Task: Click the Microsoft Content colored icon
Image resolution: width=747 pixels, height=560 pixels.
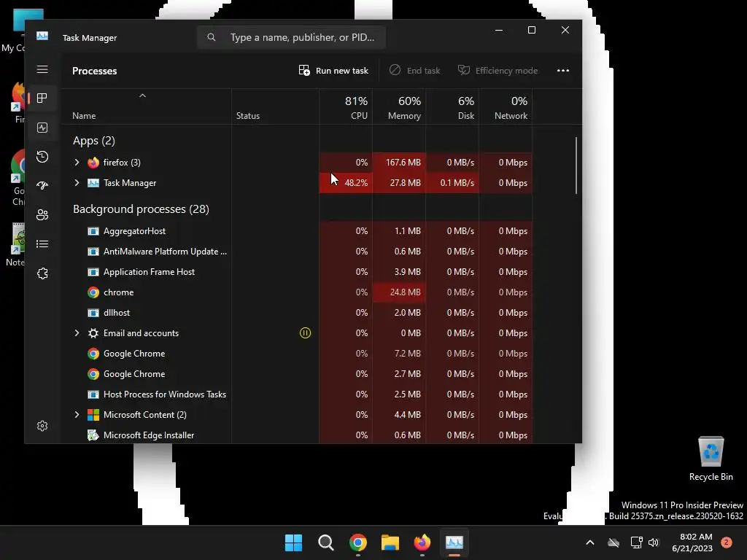Action: coord(93,415)
